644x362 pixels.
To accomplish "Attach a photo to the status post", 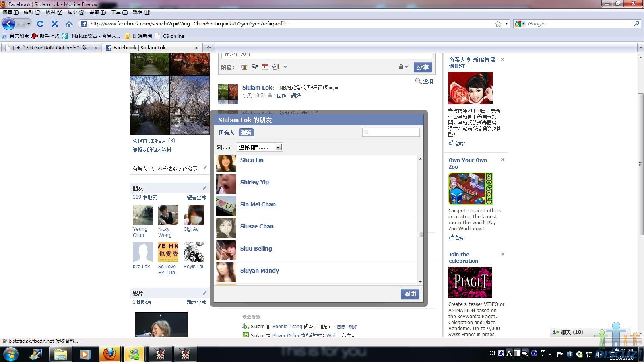I will coord(244,67).
